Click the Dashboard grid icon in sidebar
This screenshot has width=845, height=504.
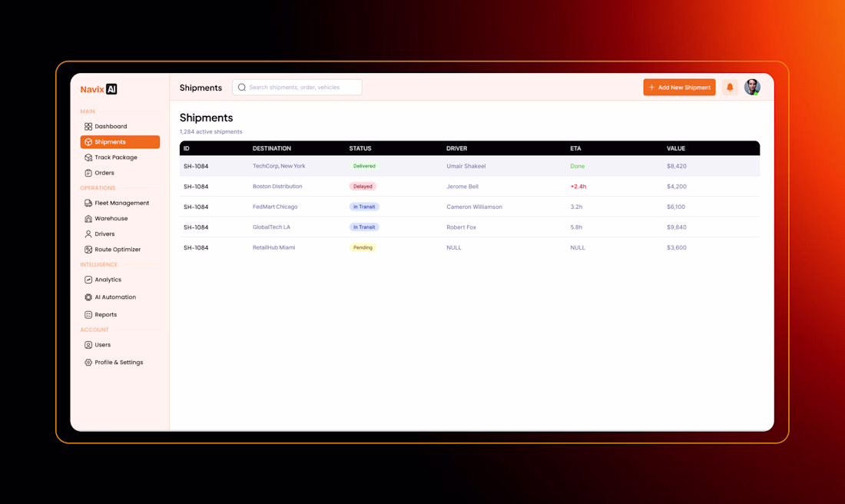[88, 126]
